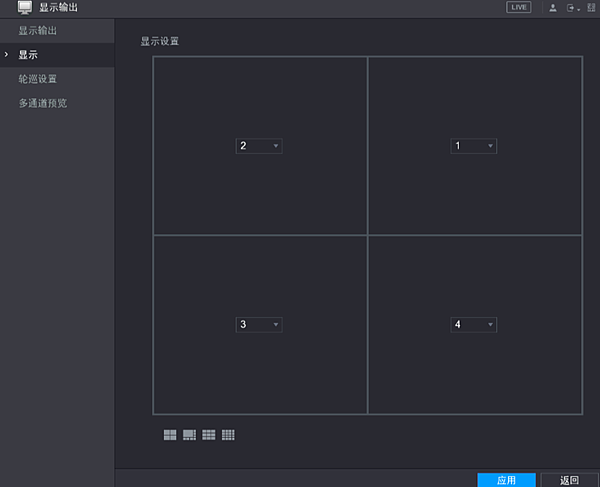The height and width of the screenshot is (487, 600).
Task: Click the 应用 apply button
Action: [x=506, y=480]
